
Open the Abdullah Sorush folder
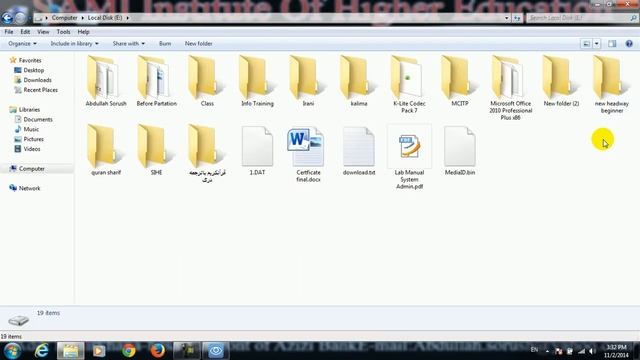[x=106, y=82]
